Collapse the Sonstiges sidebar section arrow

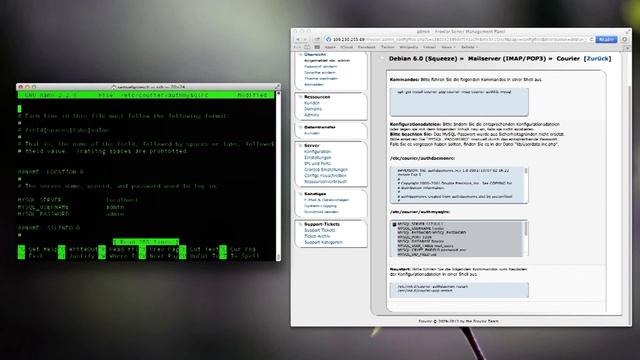point(300,194)
